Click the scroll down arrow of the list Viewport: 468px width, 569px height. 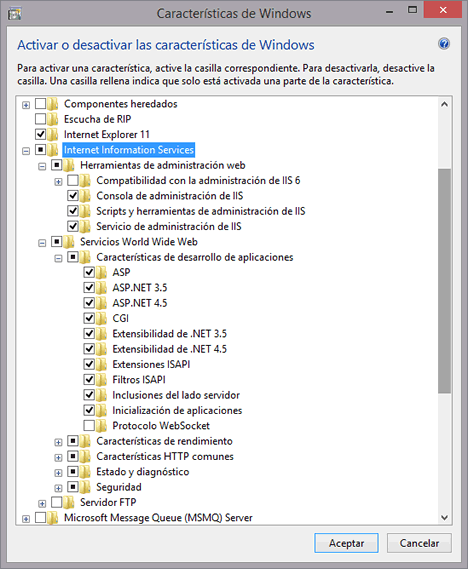(444, 517)
